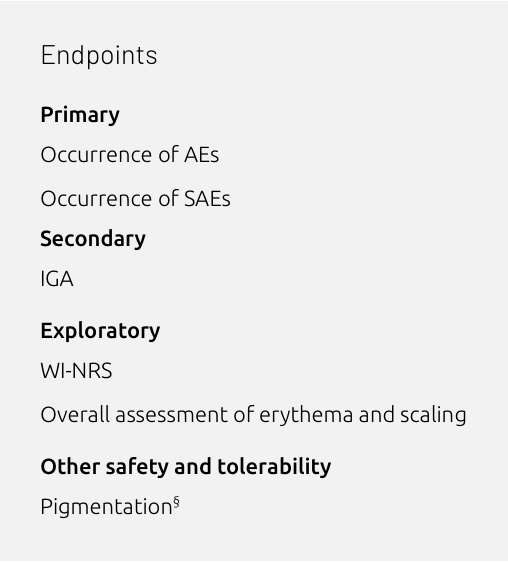Viewport: 508px width, 562px height.
Task: Select the Exploratory section label
Action: [100, 331]
